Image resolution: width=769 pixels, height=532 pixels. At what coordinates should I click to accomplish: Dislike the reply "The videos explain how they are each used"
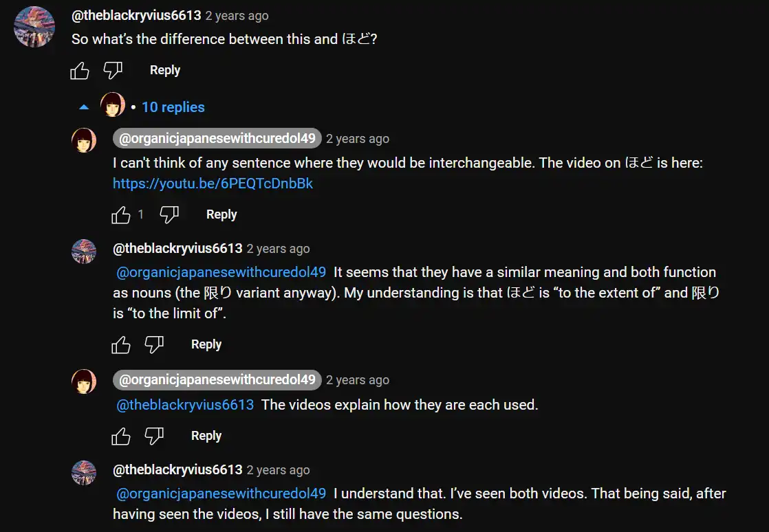click(154, 436)
